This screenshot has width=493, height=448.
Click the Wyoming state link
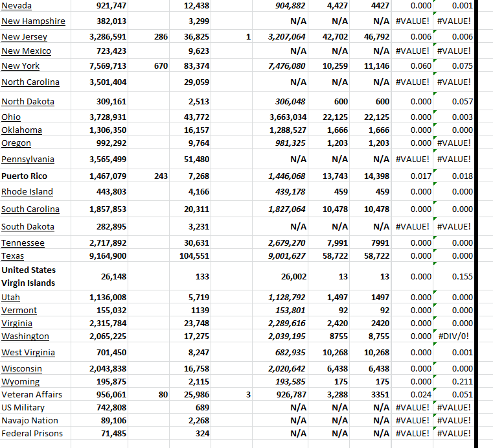coord(21,382)
